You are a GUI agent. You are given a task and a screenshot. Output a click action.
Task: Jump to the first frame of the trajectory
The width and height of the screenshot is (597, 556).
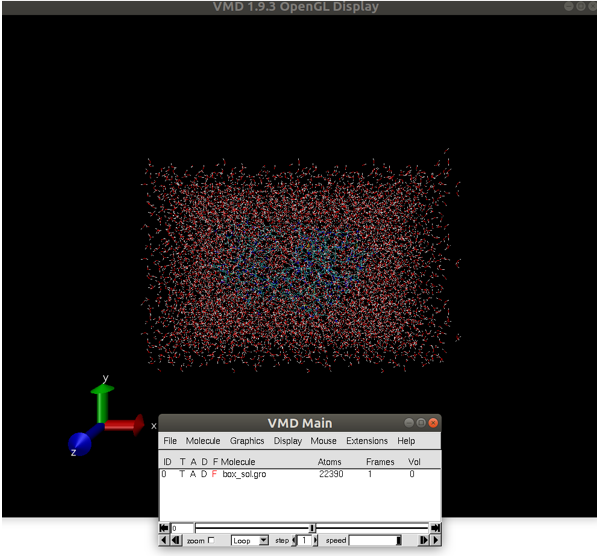pyautogui.click(x=164, y=528)
